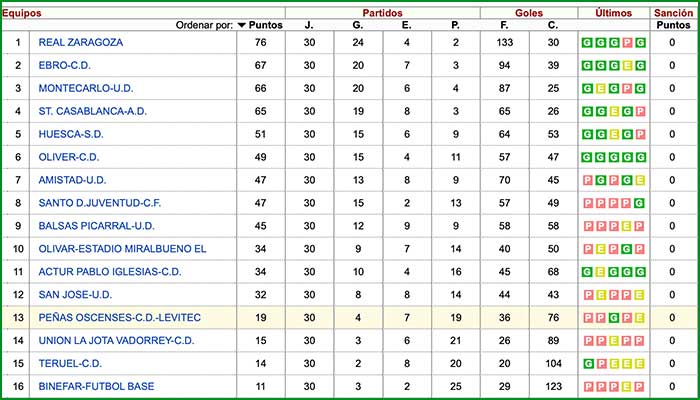The height and width of the screenshot is (400, 700).
Task: Select the yellow E box in ACTUR PABLO IGLESIAS row
Action: point(600,272)
